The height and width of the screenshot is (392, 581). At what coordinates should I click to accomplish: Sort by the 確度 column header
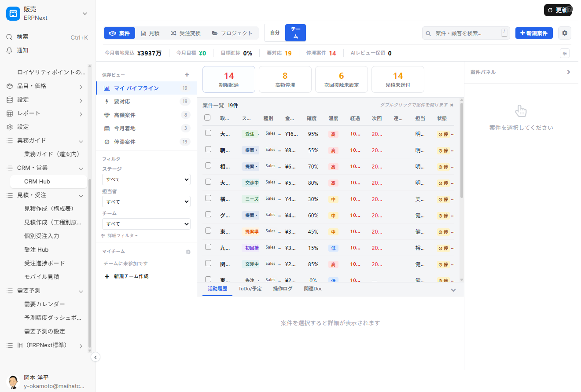(x=312, y=118)
